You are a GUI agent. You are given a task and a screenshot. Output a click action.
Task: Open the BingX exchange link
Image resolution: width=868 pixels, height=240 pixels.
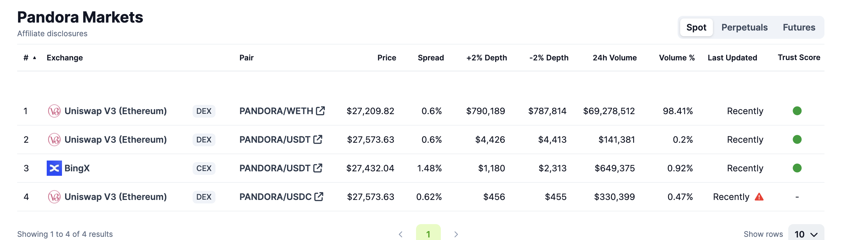click(77, 168)
